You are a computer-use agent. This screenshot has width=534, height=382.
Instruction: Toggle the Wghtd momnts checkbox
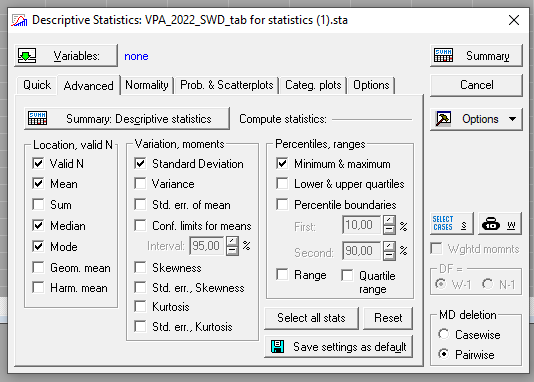point(436,249)
